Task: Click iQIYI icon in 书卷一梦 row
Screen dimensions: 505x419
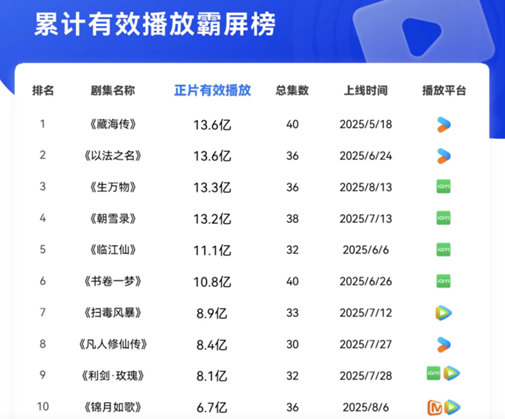Action: tap(444, 281)
